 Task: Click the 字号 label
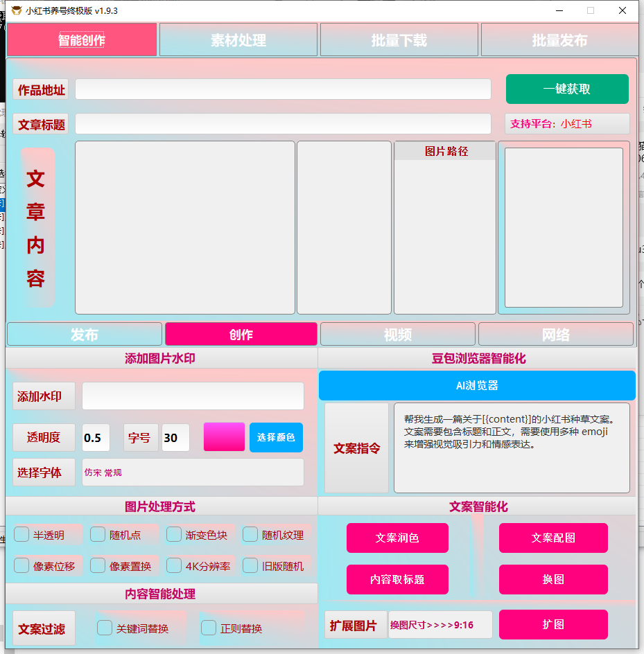pos(141,438)
